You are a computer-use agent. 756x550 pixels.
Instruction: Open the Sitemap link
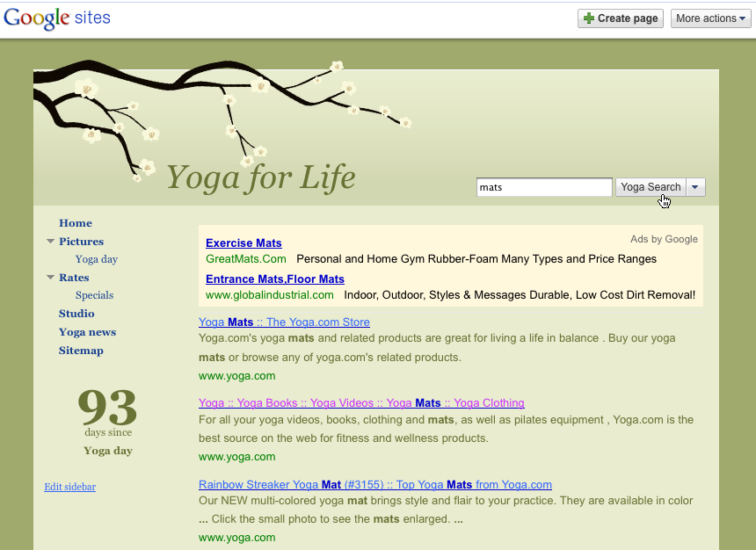click(x=81, y=351)
